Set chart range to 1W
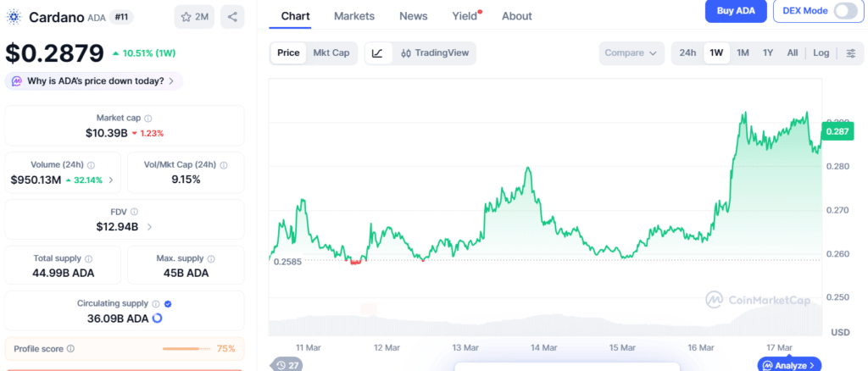The height and width of the screenshot is (371, 868). pos(716,53)
